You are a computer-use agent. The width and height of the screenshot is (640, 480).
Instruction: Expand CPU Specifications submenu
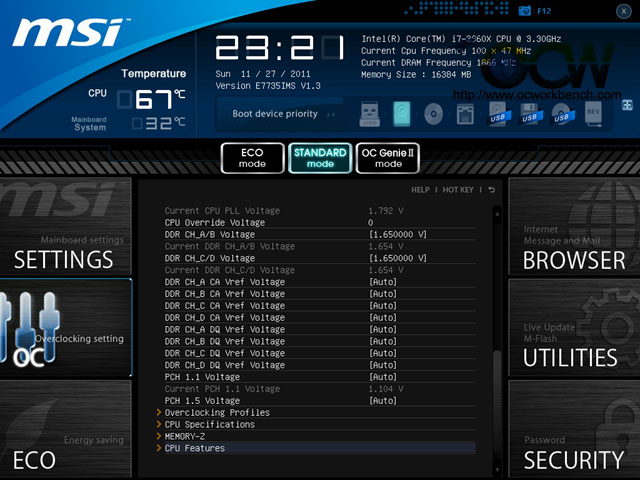click(x=209, y=424)
